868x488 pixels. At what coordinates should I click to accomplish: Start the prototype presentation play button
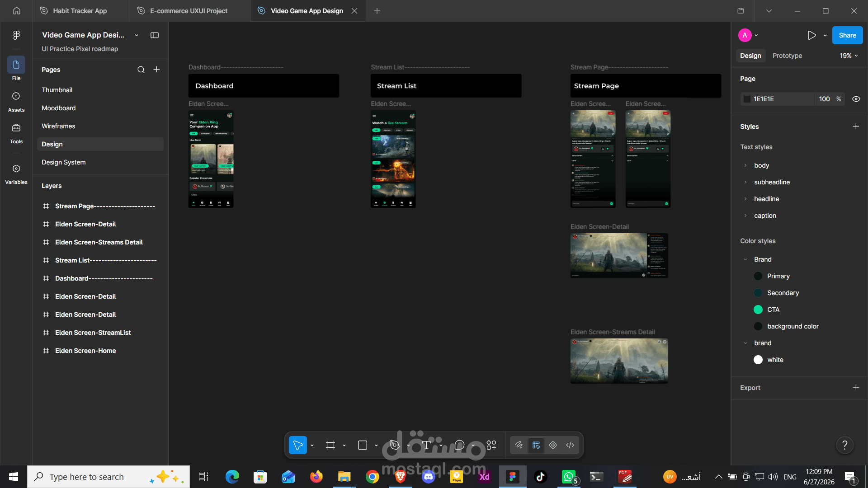tap(812, 35)
